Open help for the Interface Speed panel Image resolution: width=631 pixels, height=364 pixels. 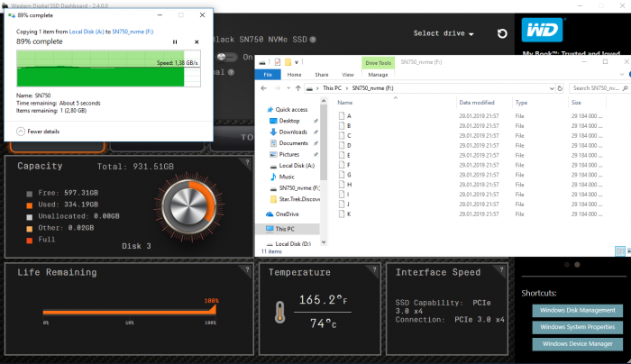click(x=501, y=270)
